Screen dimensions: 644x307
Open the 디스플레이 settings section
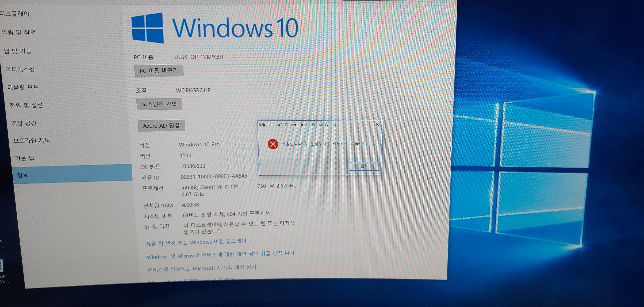pos(15,13)
